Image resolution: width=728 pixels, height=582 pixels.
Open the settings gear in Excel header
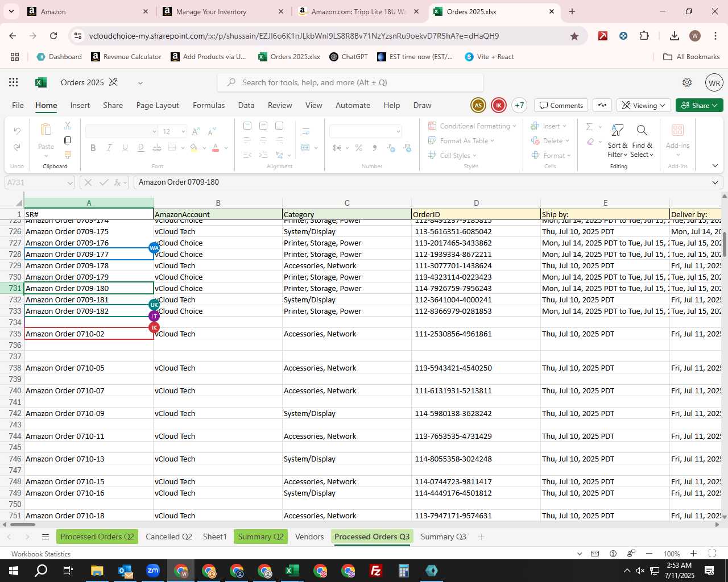(x=687, y=82)
